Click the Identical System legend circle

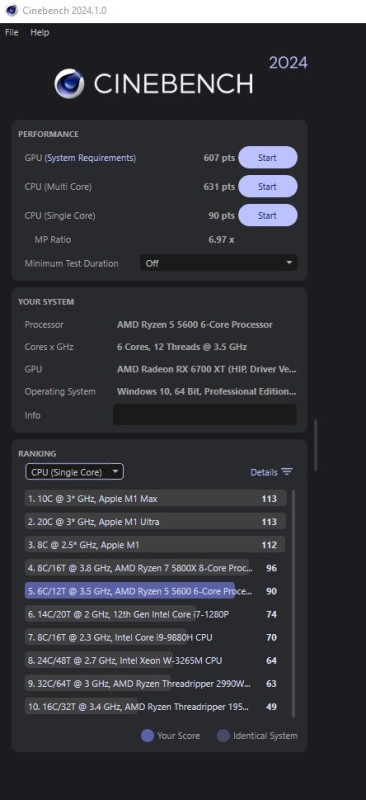(x=223, y=736)
